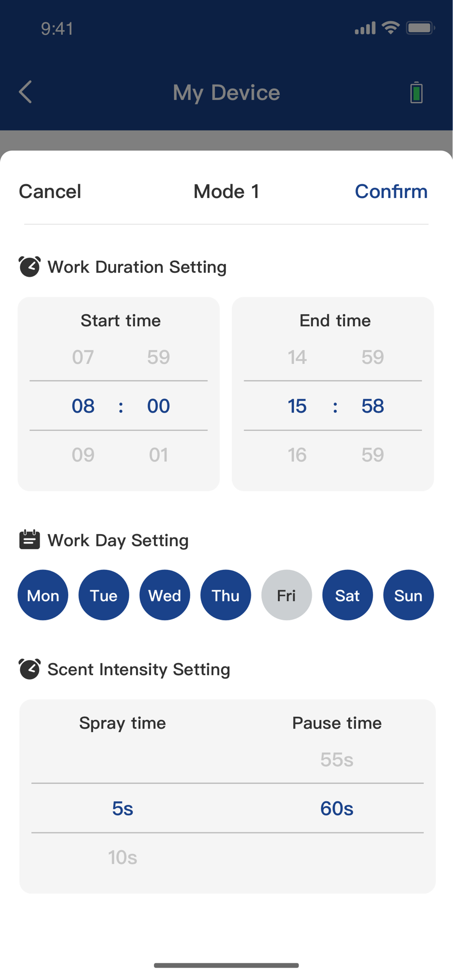Enable Friday as a work day
This screenshot has height=980, width=453.
click(286, 595)
